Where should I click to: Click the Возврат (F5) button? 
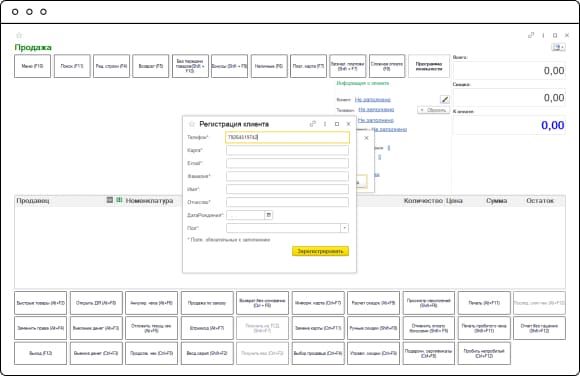151,66
